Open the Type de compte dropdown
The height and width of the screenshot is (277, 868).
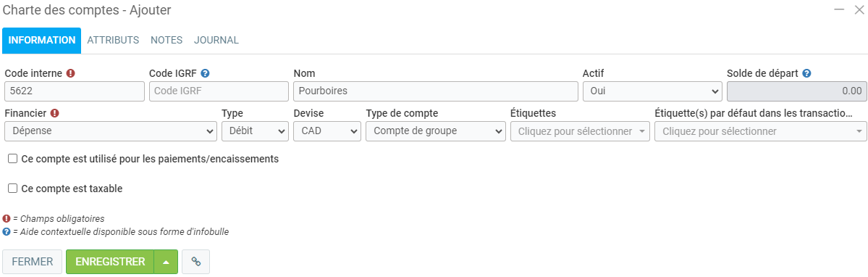click(436, 131)
